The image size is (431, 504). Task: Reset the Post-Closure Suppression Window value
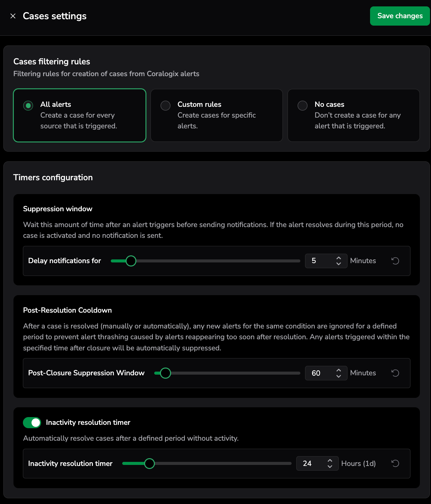395,373
